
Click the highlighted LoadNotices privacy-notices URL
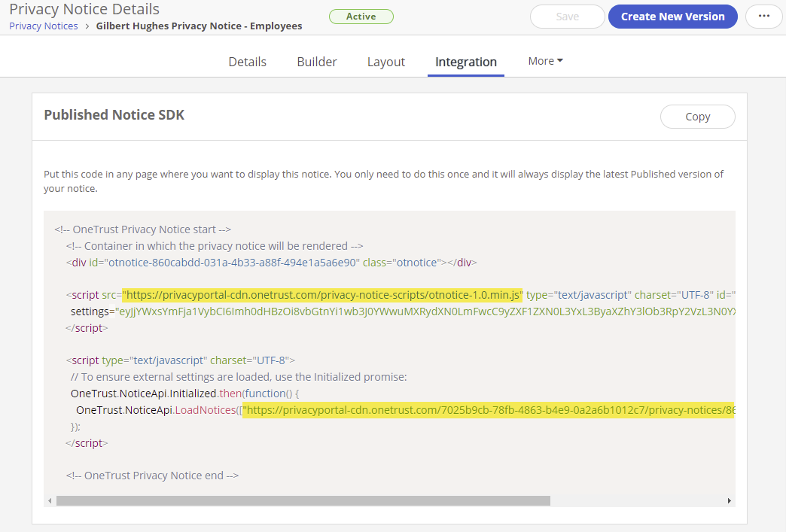click(x=489, y=410)
